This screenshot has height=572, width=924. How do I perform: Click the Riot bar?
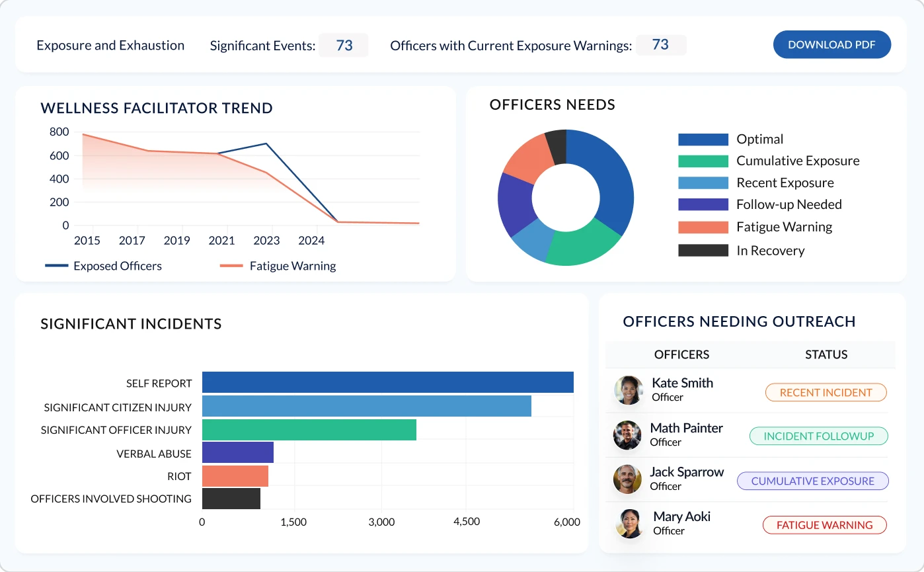coord(235,476)
